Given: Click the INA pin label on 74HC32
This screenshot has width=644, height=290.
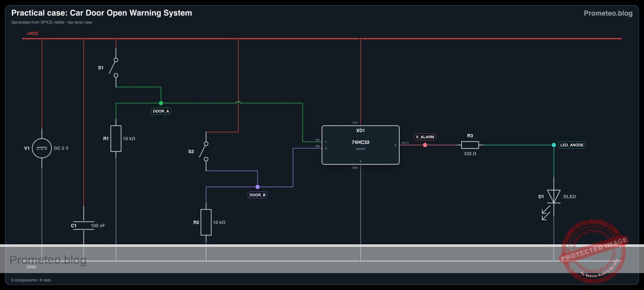Looking at the screenshot, I should [x=318, y=140].
